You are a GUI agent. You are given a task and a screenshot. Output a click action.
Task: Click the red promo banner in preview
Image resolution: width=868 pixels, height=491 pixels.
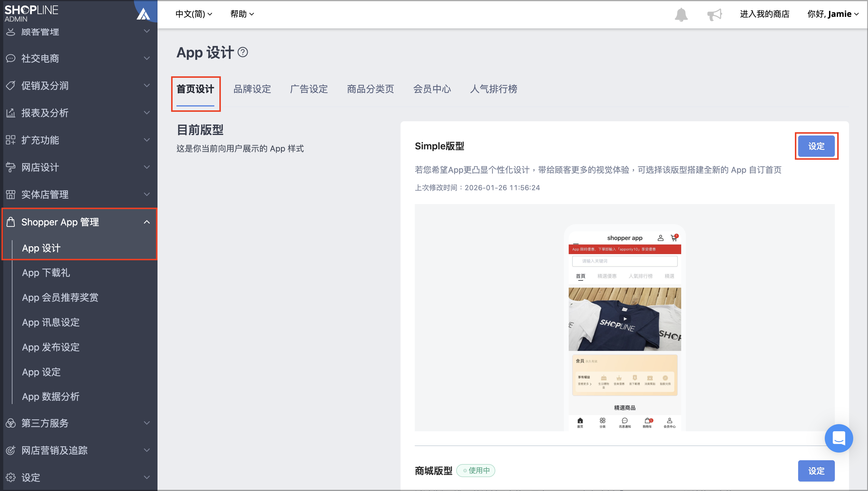click(x=625, y=249)
